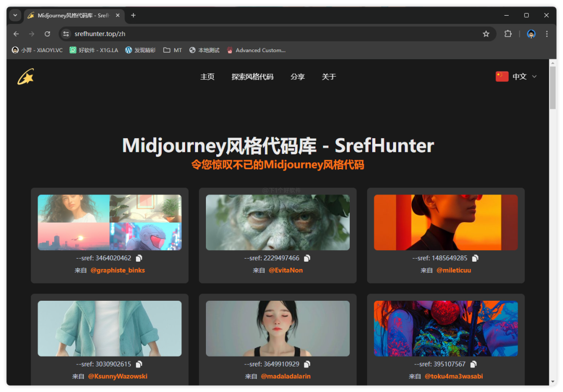
Task: Go back to the previous page
Action: click(x=16, y=34)
